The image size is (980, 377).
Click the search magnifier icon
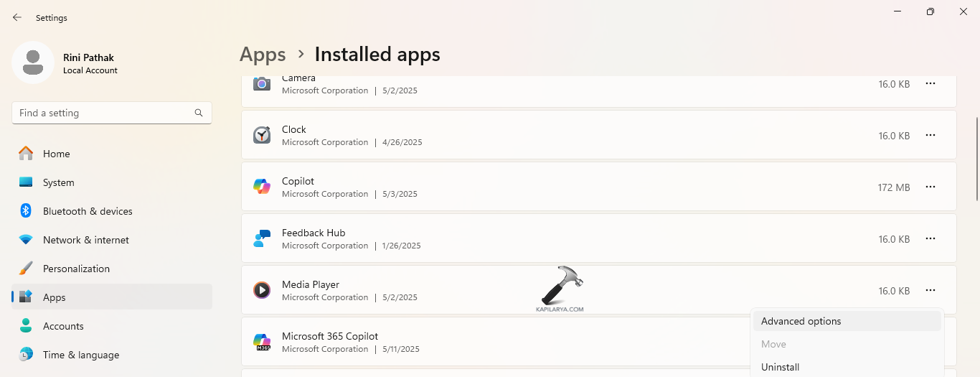[x=199, y=113]
